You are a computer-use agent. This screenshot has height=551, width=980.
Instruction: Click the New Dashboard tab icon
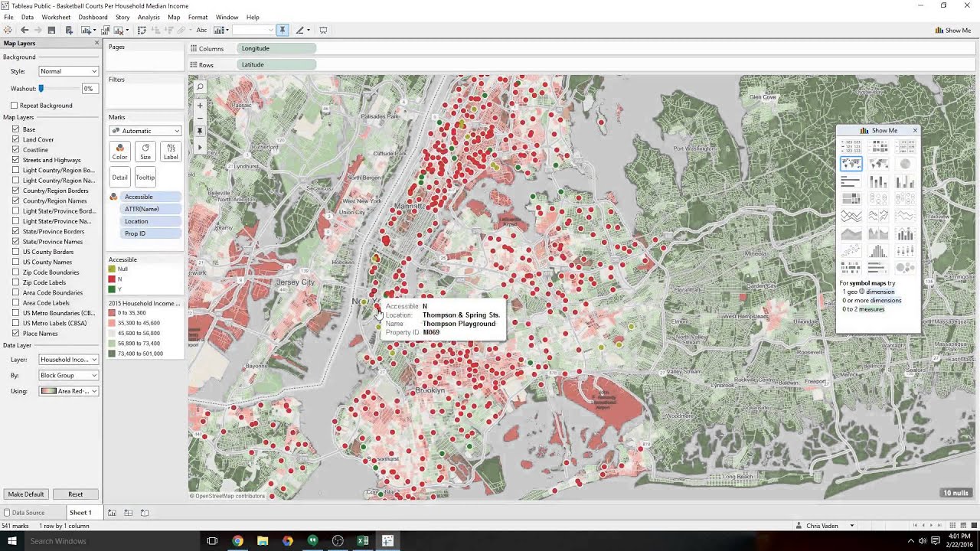tap(128, 513)
